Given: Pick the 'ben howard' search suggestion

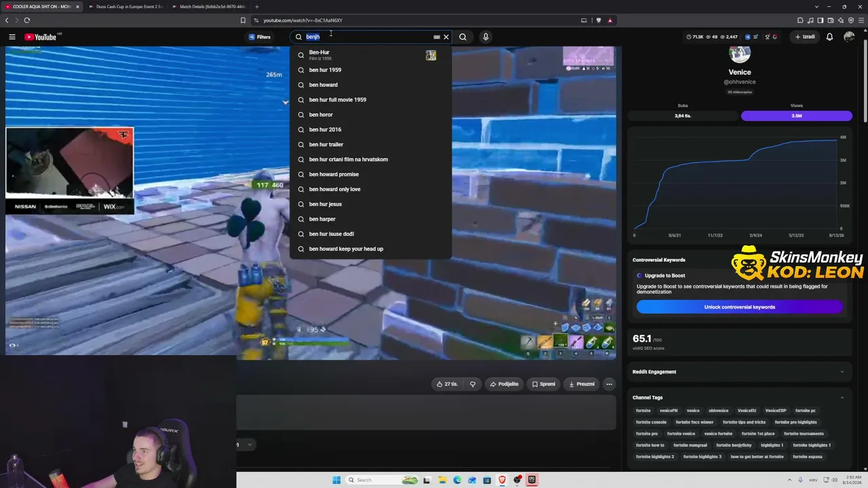Looking at the screenshot, I should (370, 85).
